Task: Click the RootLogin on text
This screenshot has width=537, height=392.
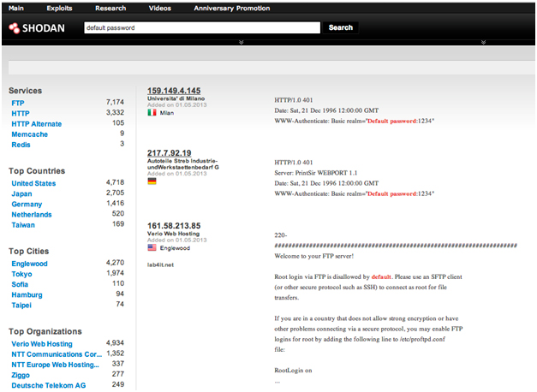Action: [293, 371]
